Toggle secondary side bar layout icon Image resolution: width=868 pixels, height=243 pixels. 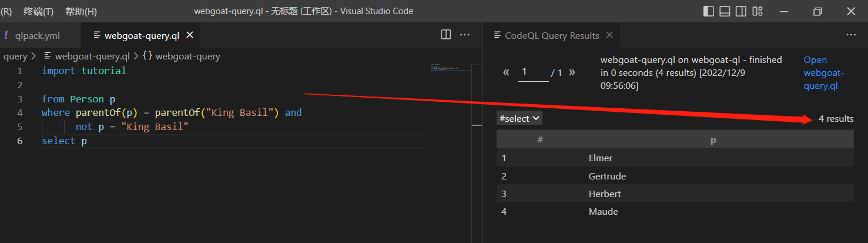point(741,11)
